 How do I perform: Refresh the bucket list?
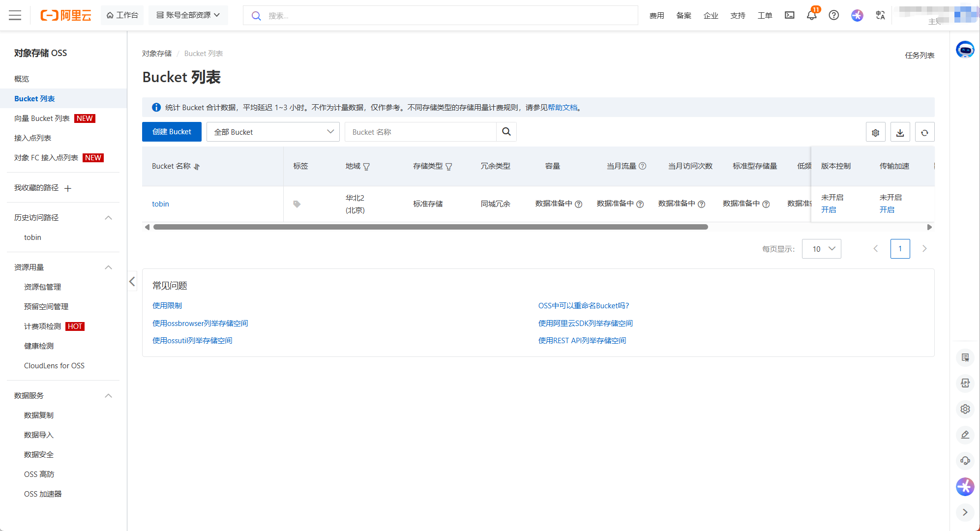[924, 132]
